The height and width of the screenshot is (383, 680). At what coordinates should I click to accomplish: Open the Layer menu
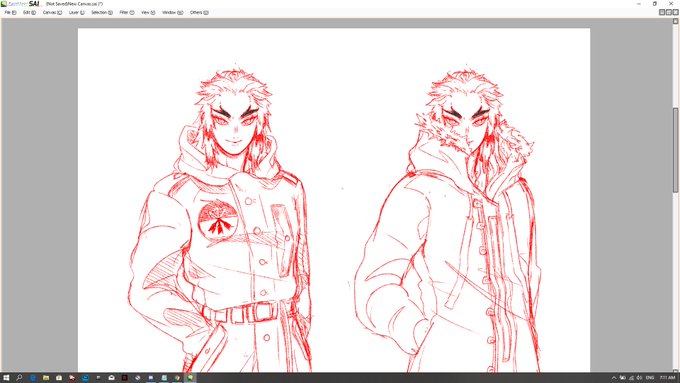[x=76, y=13]
